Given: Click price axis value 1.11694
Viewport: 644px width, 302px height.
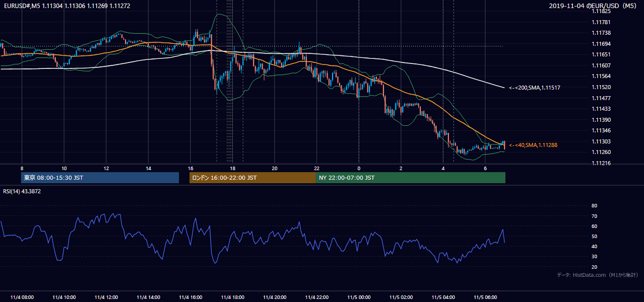Looking at the screenshot, I should (x=602, y=44).
